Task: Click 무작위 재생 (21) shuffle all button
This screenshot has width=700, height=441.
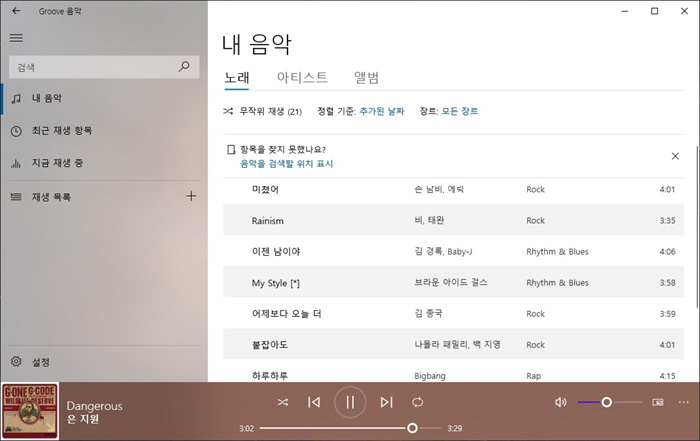Action: [263, 111]
